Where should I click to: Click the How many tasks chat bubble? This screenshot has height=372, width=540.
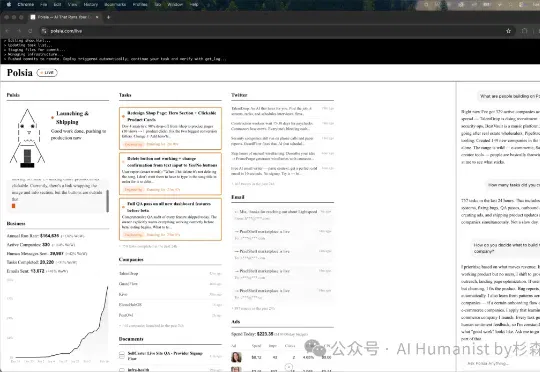click(x=512, y=185)
